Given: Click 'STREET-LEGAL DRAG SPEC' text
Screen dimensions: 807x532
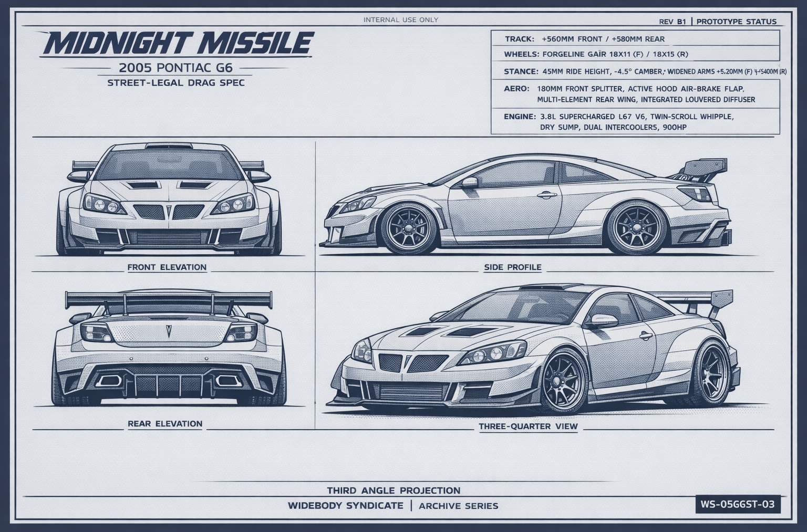Looking at the screenshot, I should [x=176, y=82].
